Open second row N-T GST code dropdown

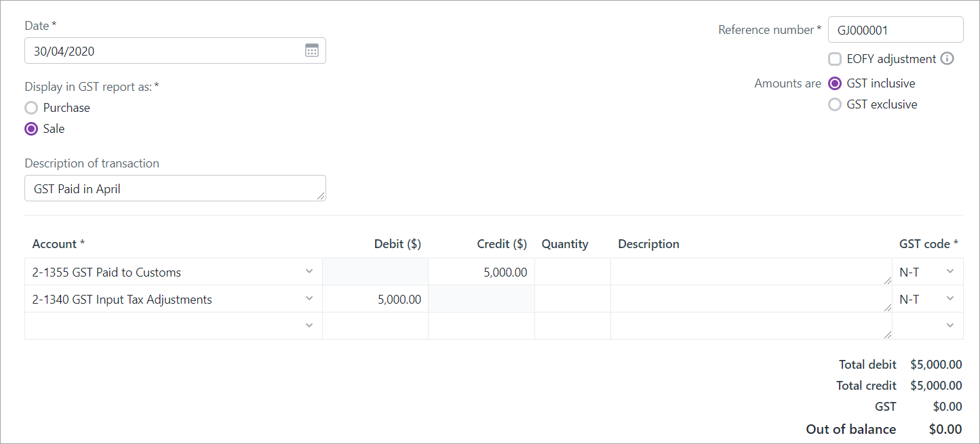coord(949,299)
